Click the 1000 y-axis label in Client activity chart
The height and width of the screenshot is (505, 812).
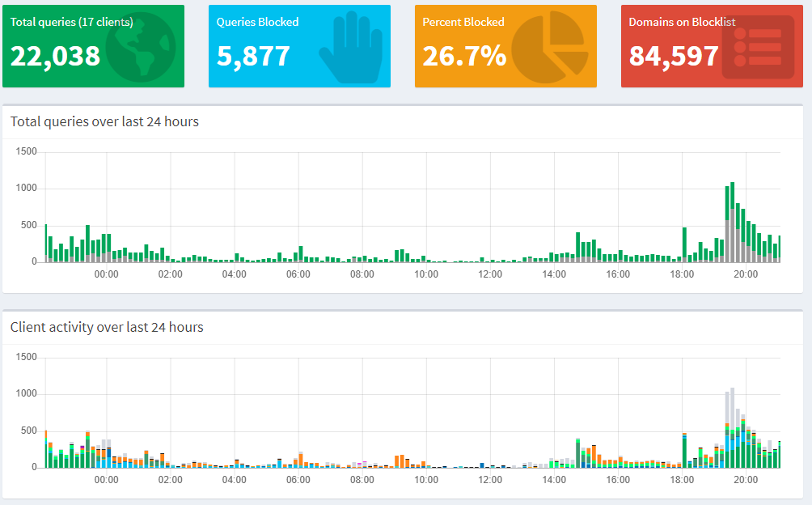[27, 394]
